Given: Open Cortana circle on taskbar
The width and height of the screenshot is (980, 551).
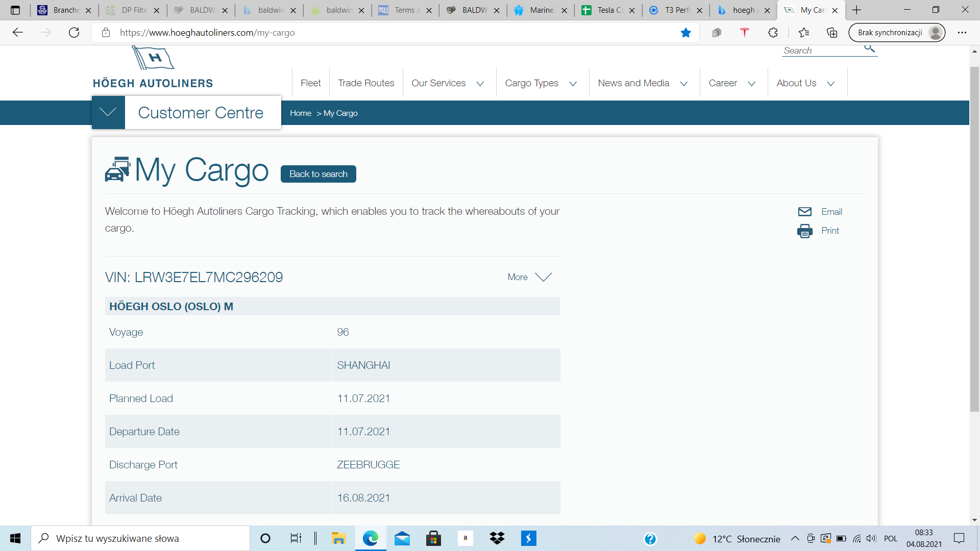Looking at the screenshot, I should 265,538.
